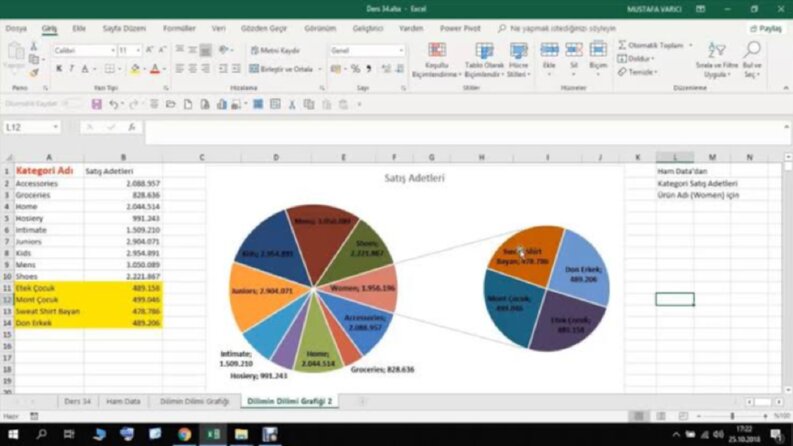Open the Dosya file menu
The width and height of the screenshot is (793, 446).
coord(16,28)
